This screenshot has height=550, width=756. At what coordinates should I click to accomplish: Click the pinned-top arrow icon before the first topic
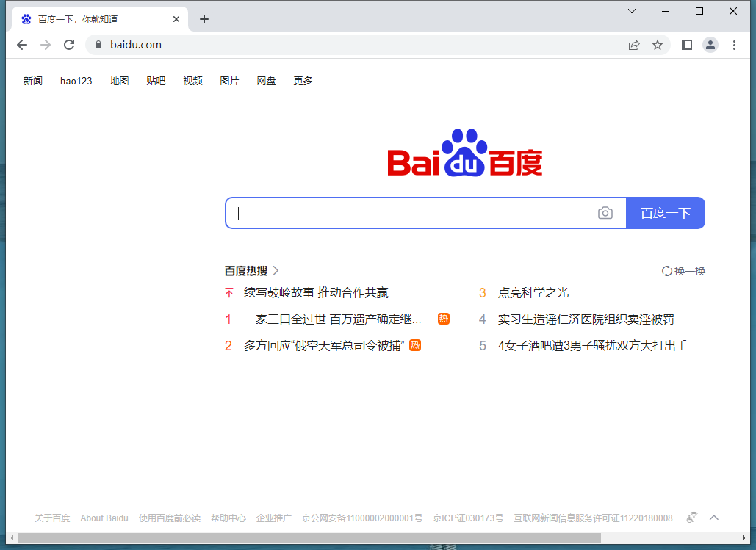(x=229, y=292)
